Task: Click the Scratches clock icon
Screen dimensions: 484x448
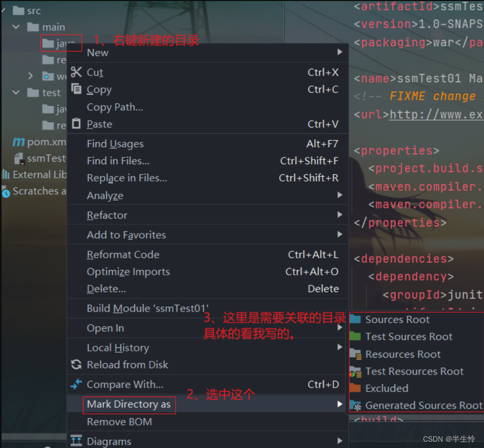Action: click(x=6, y=192)
